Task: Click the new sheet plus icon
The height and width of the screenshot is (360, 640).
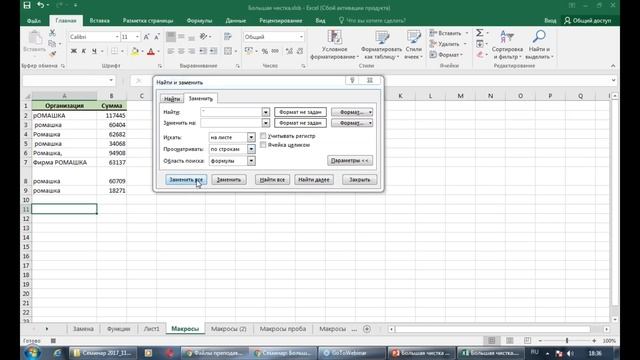Action: coord(367,329)
